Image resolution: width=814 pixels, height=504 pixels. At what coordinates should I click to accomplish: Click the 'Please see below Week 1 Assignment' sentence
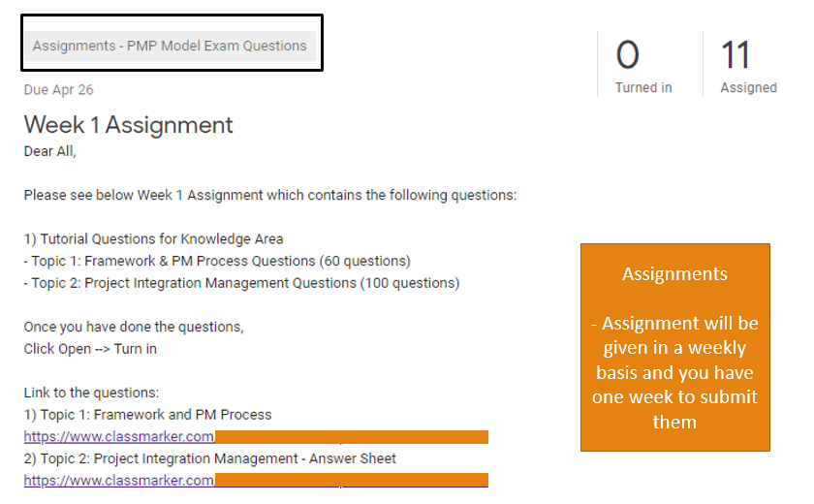(x=270, y=195)
